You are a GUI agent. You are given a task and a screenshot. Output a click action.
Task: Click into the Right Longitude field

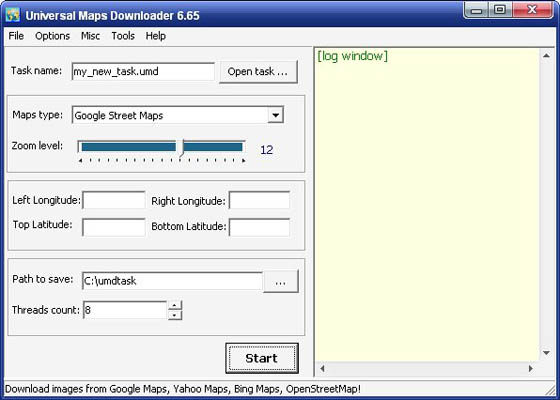259,200
